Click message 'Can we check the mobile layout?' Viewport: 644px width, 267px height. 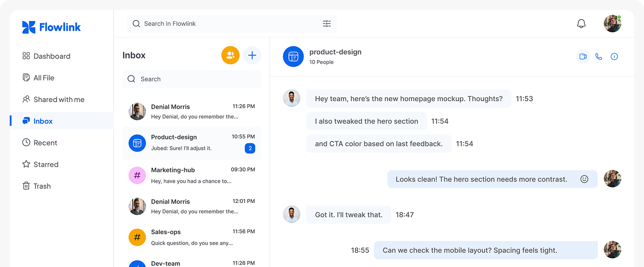click(486, 250)
